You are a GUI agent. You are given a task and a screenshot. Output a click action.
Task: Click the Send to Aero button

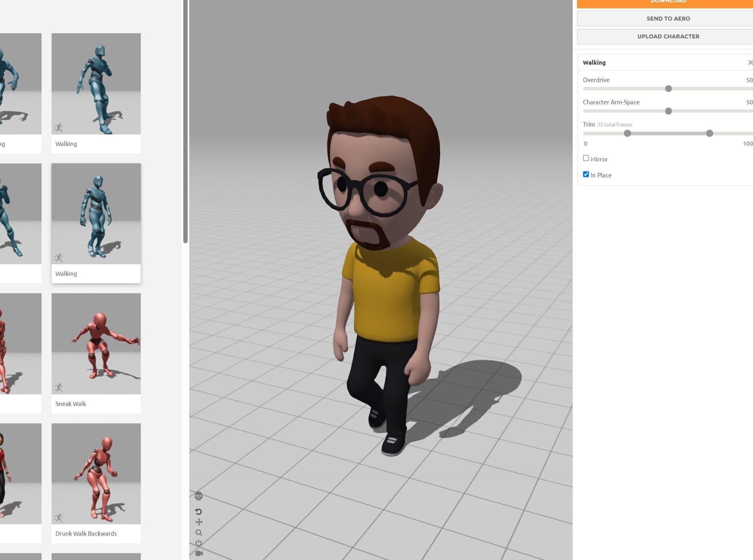coord(665,18)
